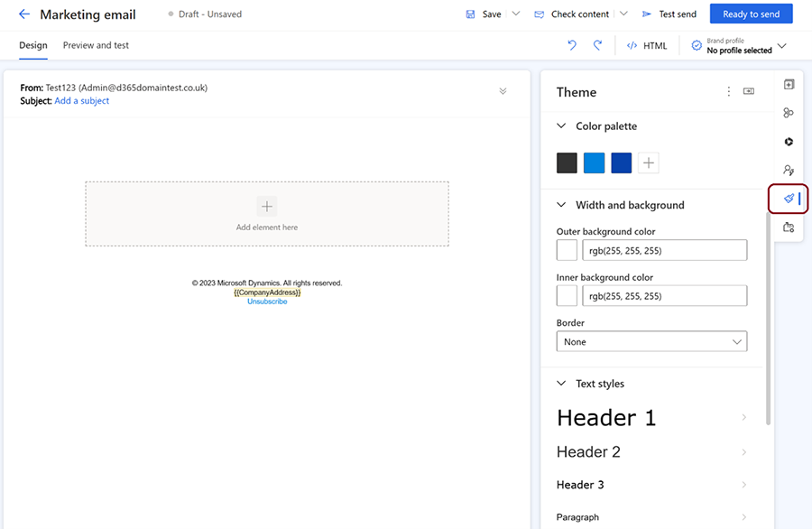The image size is (812, 529).
Task: Open the Personalization panel icon in sidebar
Action: coord(788,170)
